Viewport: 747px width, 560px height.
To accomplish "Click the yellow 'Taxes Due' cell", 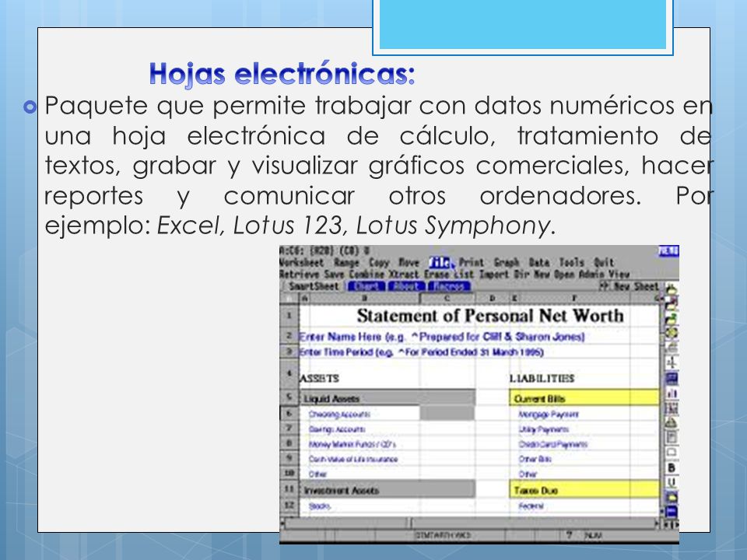I will click(584, 490).
